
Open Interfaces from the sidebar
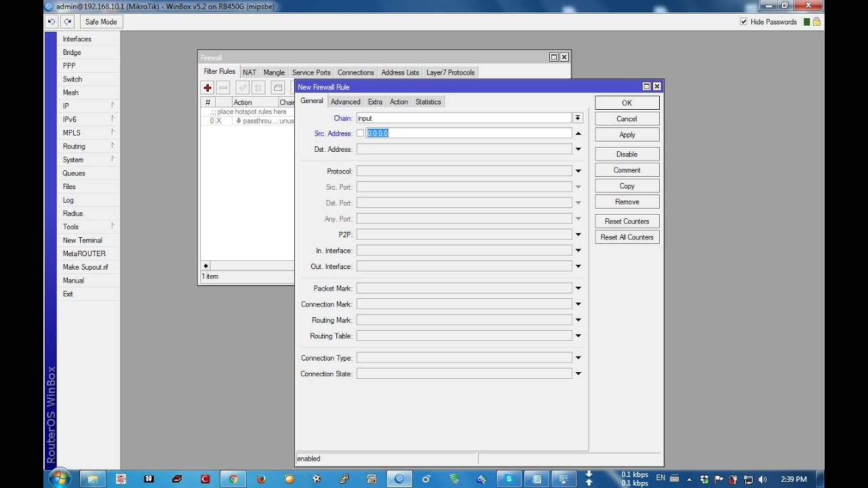pos(88,39)
